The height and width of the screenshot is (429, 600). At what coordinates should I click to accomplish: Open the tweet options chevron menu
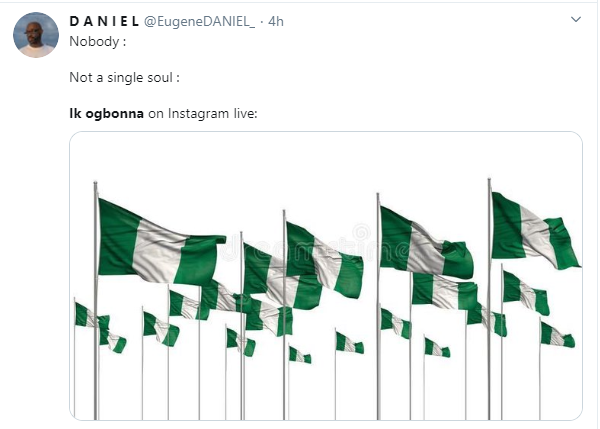[x=575, y=19]
